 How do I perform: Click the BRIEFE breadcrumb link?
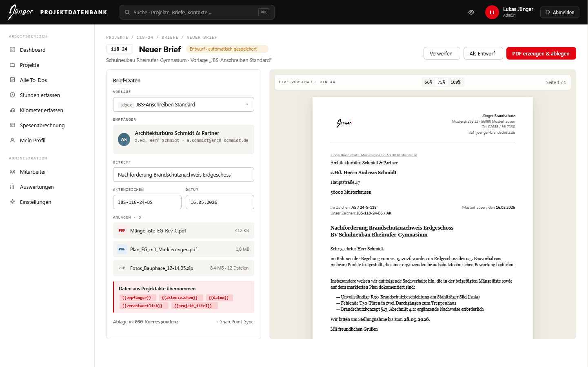coord(170,37)
